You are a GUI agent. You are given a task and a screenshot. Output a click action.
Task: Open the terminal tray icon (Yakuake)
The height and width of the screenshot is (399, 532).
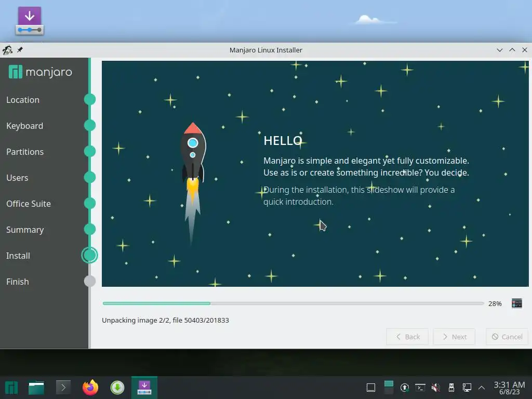click(420, 388)
